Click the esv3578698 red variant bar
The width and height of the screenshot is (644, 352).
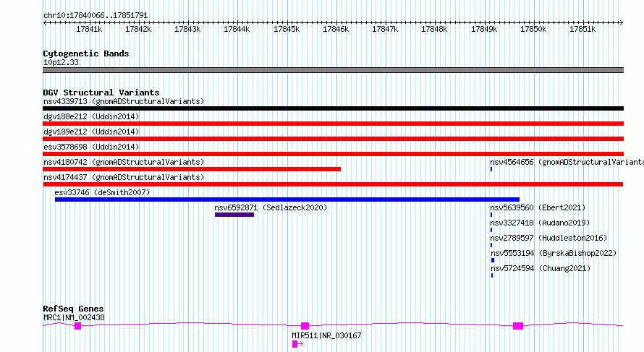(x=333, y=154)
